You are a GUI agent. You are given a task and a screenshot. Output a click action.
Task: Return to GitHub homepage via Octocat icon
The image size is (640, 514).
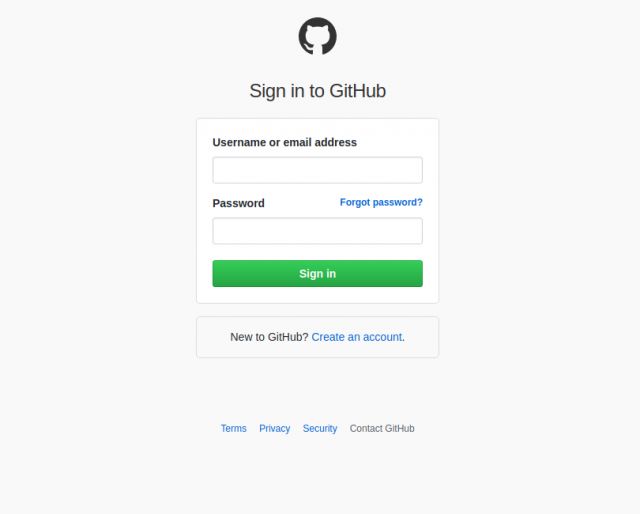318,36
